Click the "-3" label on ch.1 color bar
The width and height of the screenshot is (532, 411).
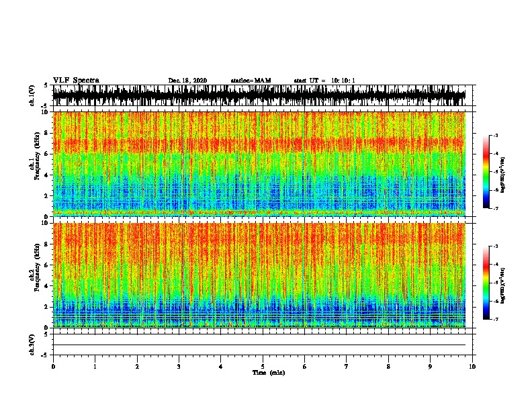495,135
